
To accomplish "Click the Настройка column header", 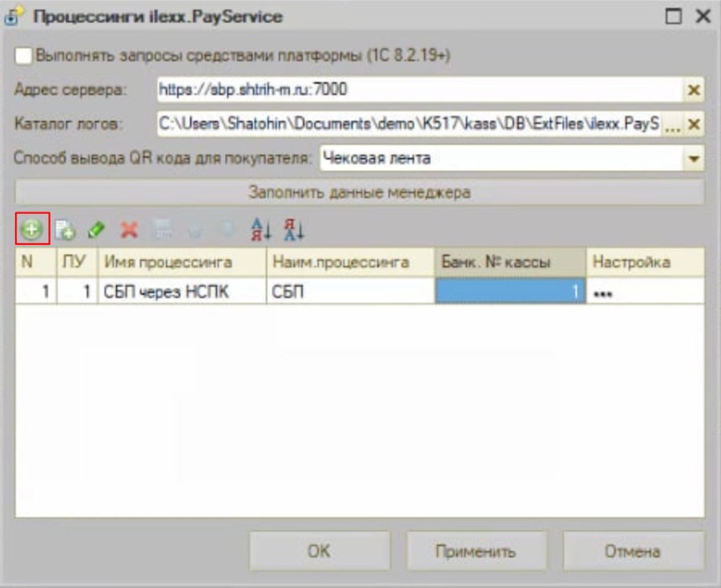I will coord(645,262).
